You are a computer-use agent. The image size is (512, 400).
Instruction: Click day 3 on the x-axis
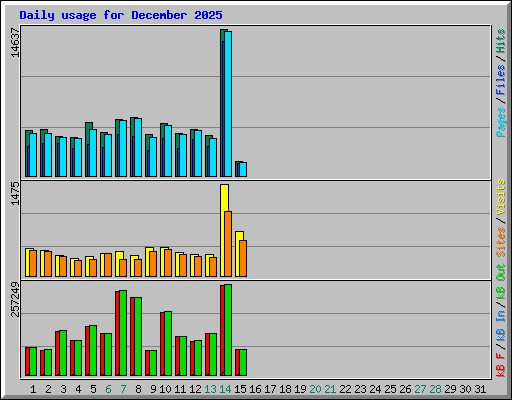63,389
